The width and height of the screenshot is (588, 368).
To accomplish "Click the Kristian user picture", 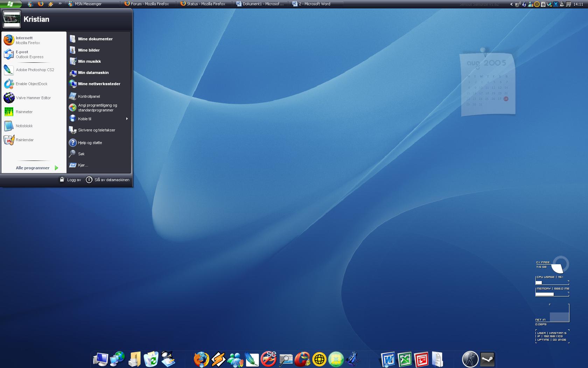I will [12, 19].
